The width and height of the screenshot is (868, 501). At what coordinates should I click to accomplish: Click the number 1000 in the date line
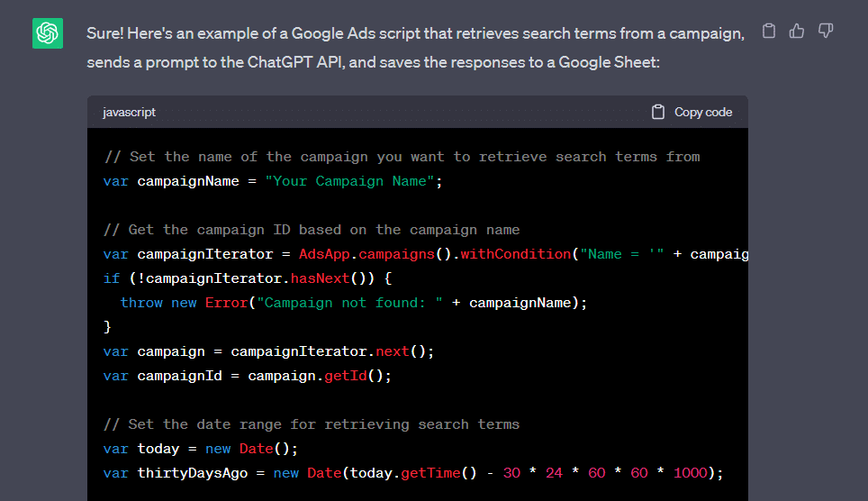(691, 473)
